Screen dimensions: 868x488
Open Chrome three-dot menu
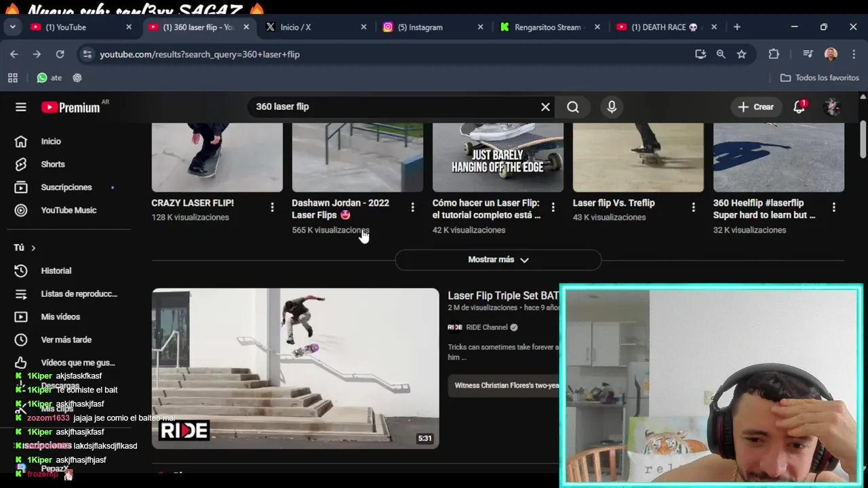tap(854, 54)
